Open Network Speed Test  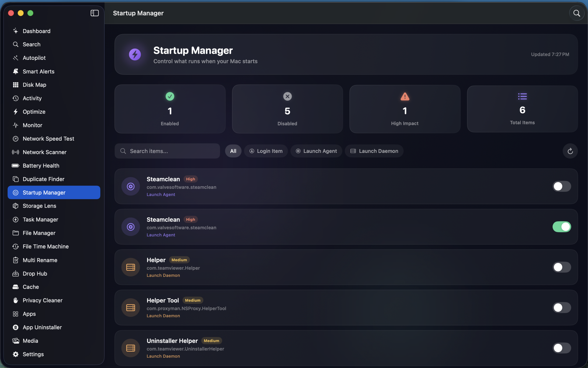tap(54, 139)
